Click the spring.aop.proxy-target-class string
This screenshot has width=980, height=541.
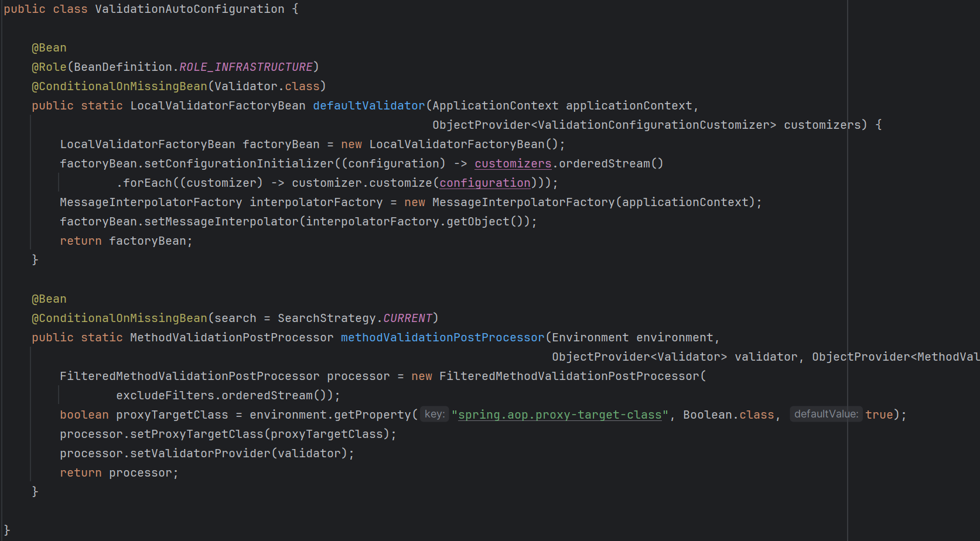click(559, 415)
